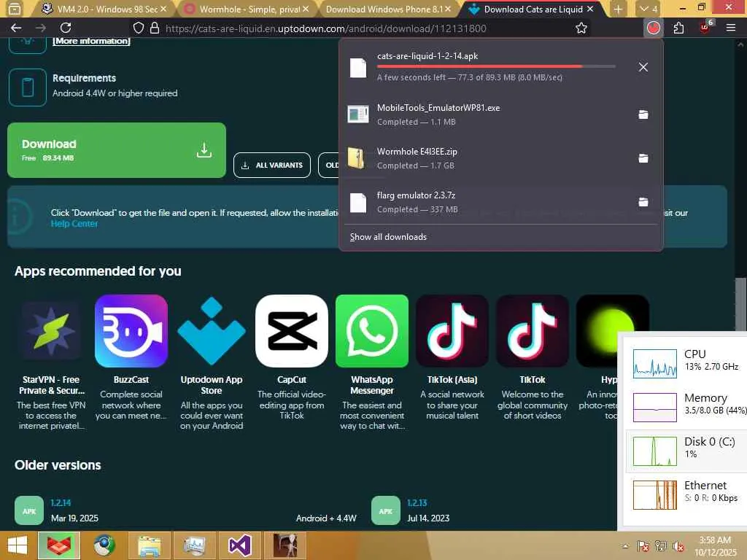
Task: Click the apk download progress bar
Action: [x=496, y=66]
